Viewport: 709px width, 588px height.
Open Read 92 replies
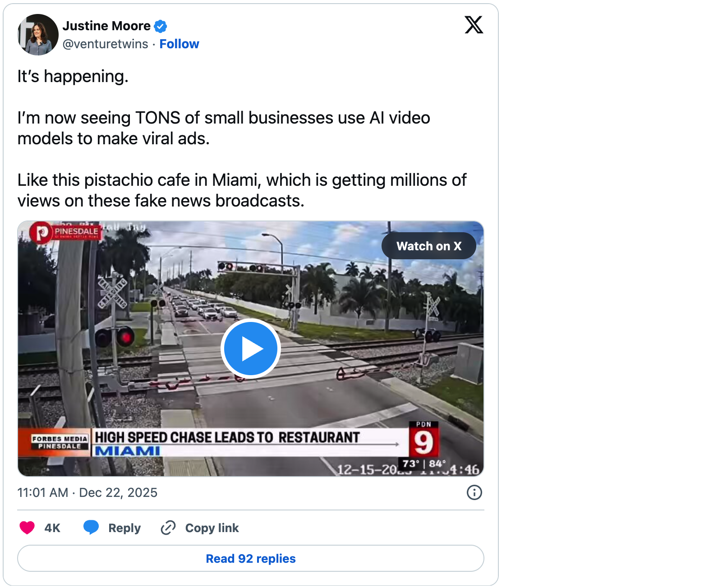click(251, 558)
